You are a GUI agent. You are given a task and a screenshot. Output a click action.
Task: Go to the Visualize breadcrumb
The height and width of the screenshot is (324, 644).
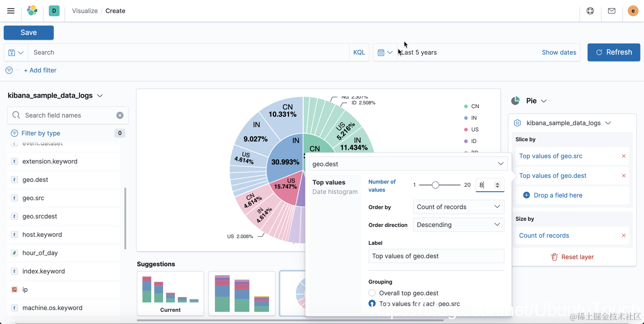[x=85, y=11]
